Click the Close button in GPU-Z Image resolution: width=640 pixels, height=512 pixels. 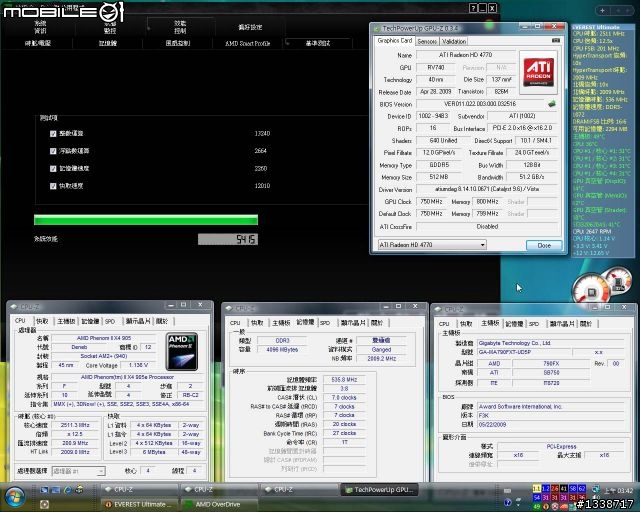(x=544, y=245)
